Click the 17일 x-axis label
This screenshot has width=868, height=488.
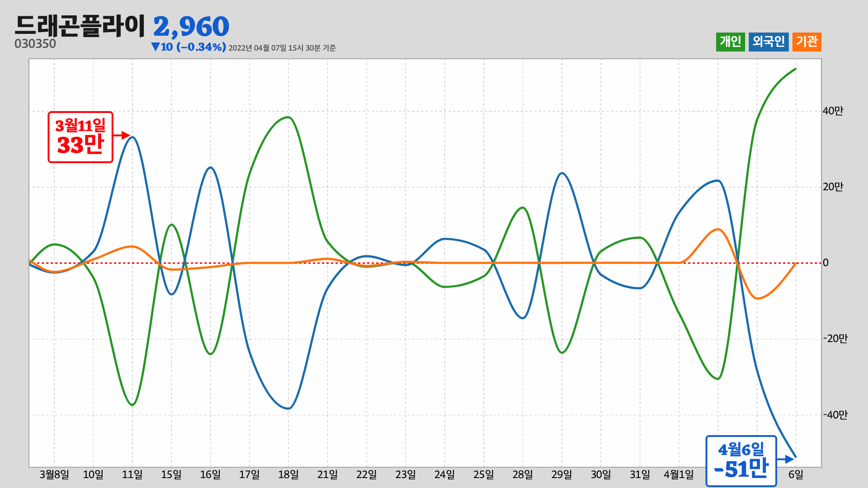tap(250, 474)
